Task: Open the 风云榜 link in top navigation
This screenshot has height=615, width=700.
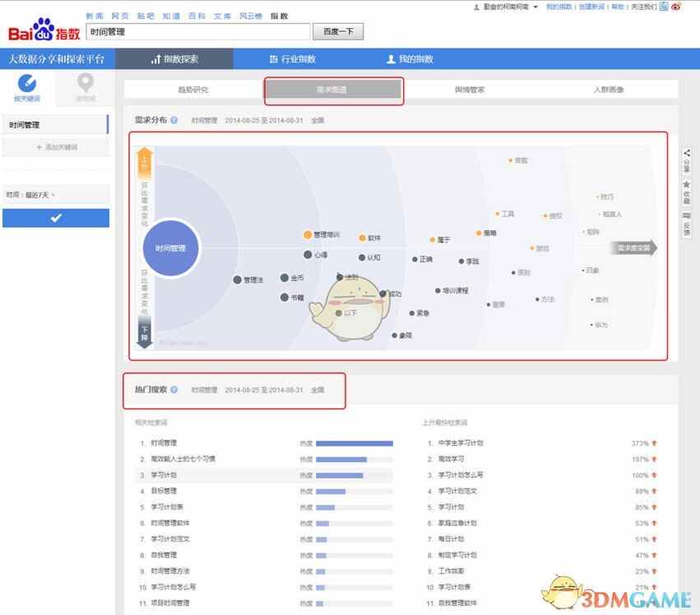Action: [x=251, y=16]
